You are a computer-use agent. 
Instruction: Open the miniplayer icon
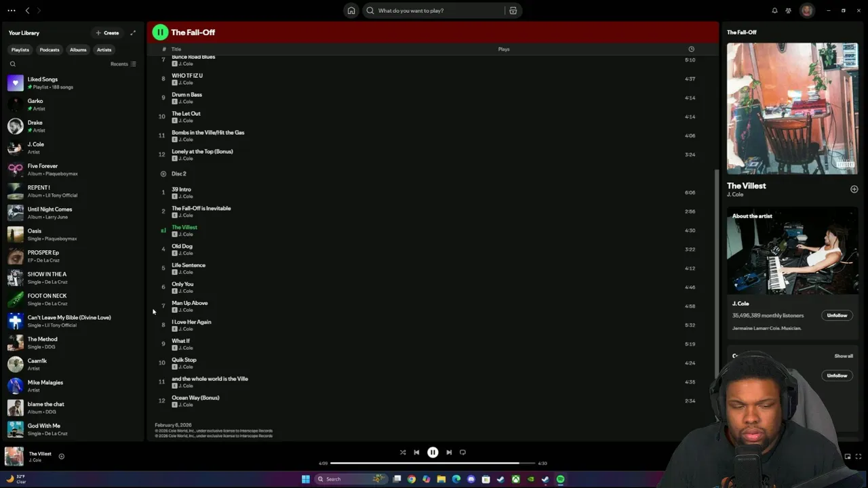coord(848,457)
